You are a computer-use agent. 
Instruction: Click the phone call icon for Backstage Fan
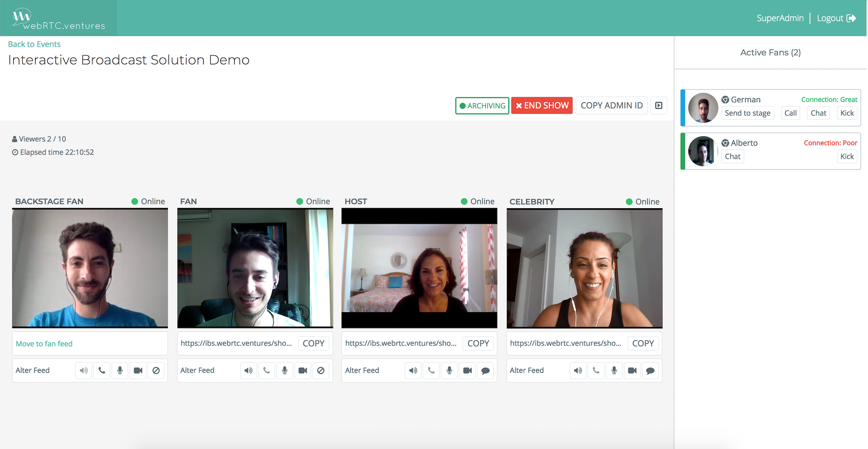pyautogui.click(x=102, y=370)
